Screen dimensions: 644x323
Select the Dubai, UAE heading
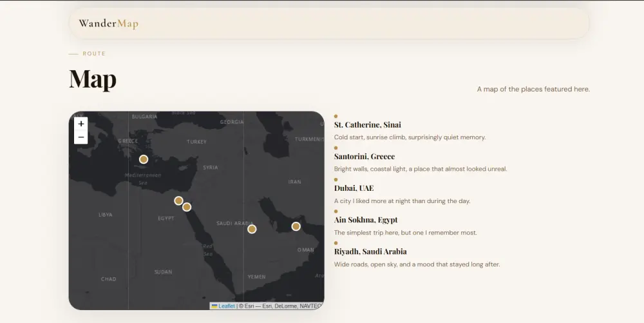[354, 188]
